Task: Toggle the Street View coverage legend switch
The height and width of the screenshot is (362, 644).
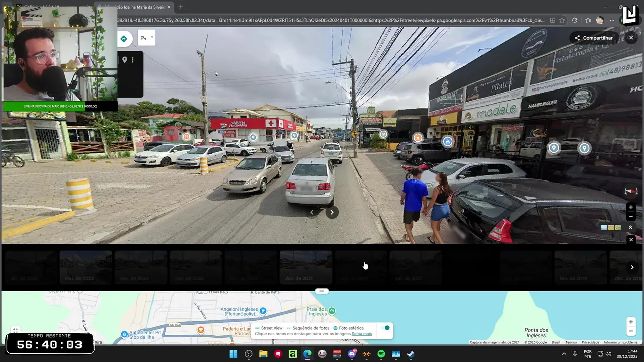Action: click(x=385, y=328)
